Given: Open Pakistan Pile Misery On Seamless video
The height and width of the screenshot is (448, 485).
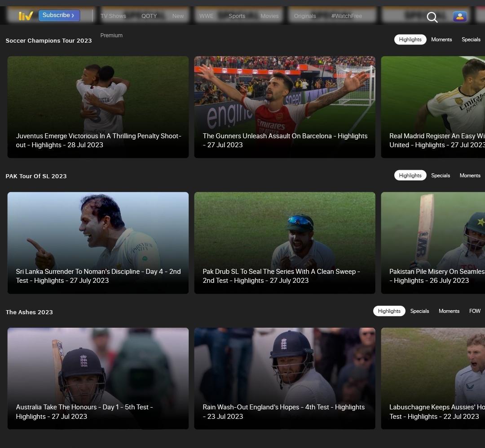Looking at the screenshot, I should point(433,243).
